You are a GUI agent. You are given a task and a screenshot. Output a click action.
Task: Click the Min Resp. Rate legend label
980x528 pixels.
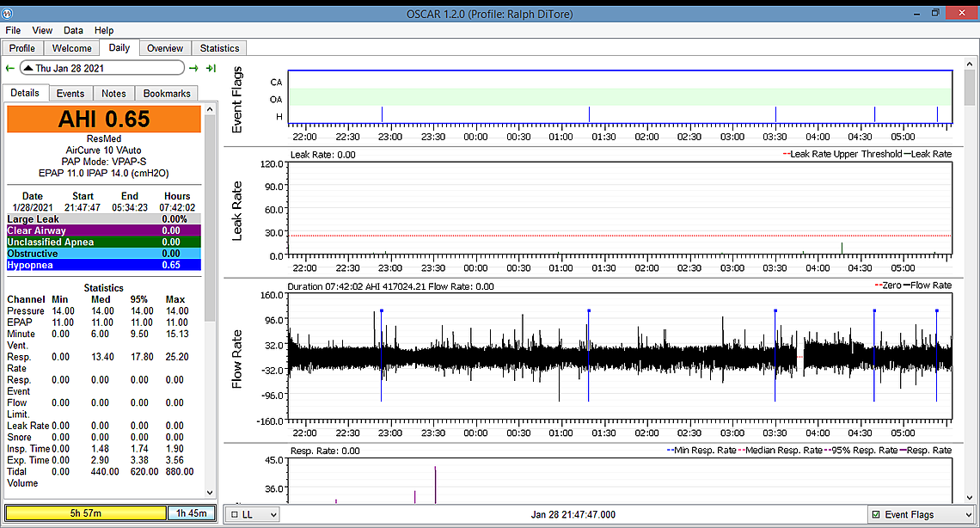click(x=701, y=450)
